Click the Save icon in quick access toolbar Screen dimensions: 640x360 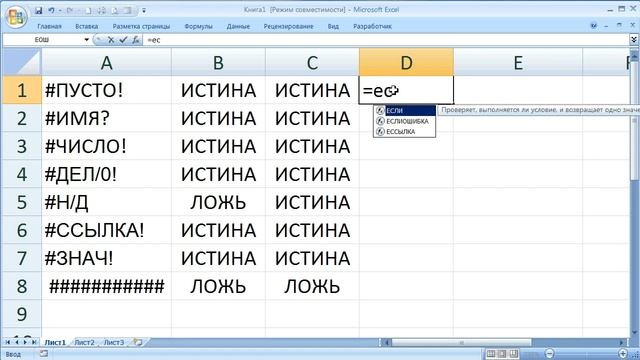[x=39, y=11]
